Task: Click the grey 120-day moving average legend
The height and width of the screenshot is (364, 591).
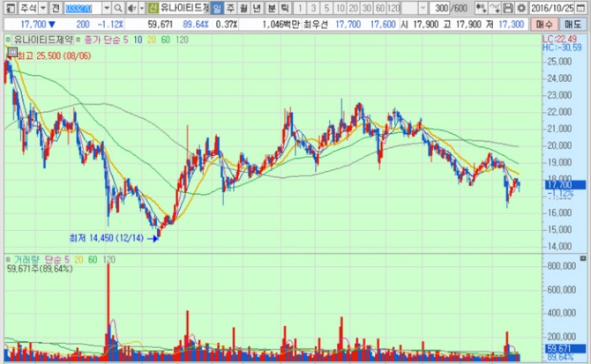Action: tap(182, 40)
